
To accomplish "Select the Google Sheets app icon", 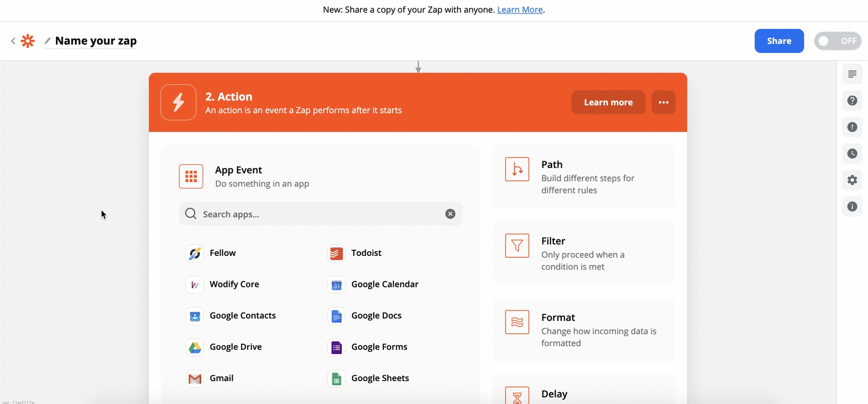I will tap(336, 379).
